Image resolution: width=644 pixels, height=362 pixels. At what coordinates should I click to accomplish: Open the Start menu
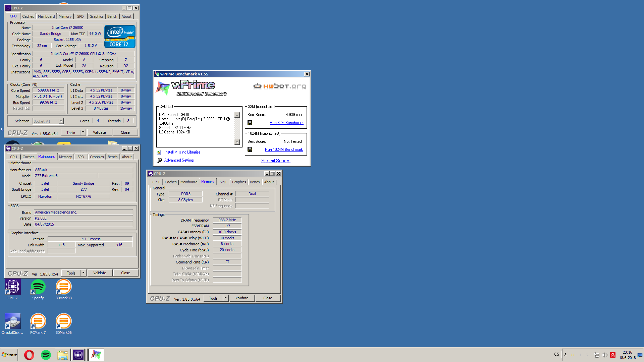(x=9, y=355)
